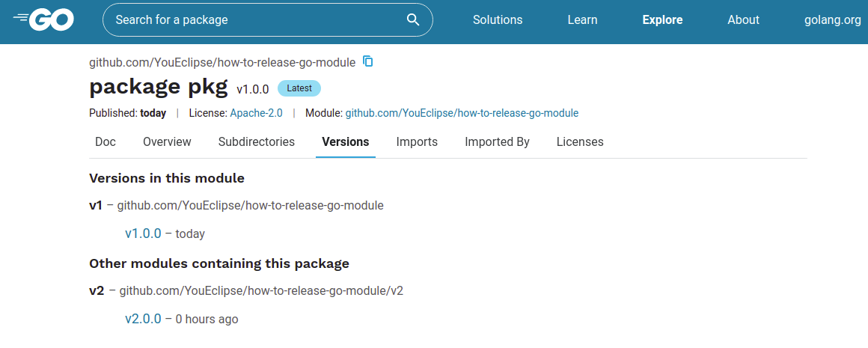This screenshot has width=868, height=348.
Task: Open the Solutions menu item
Action: point(498,20)
